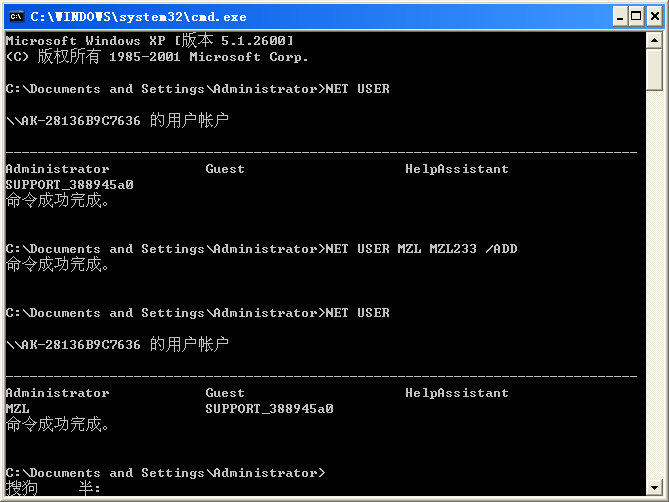Viewport: 669px width, 502px height.
Task: Click SUPPORT_388945a0 listed beside MZL
Action: click(269, 409)
